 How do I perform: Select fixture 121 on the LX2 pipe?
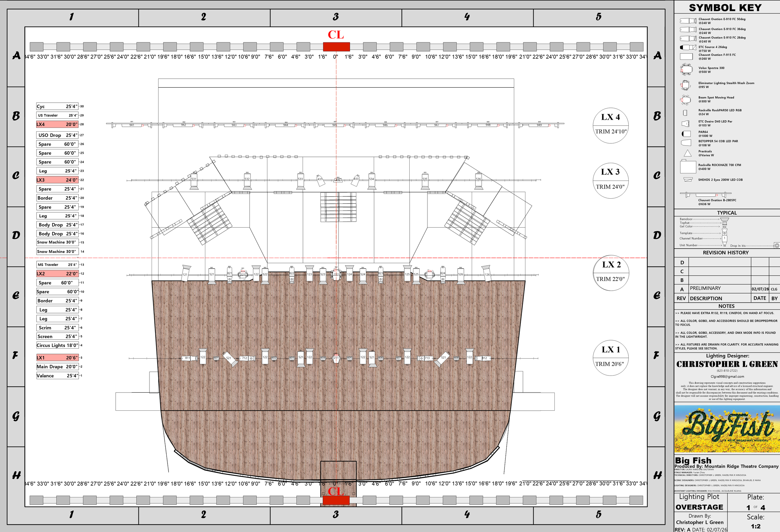[186, 273]
